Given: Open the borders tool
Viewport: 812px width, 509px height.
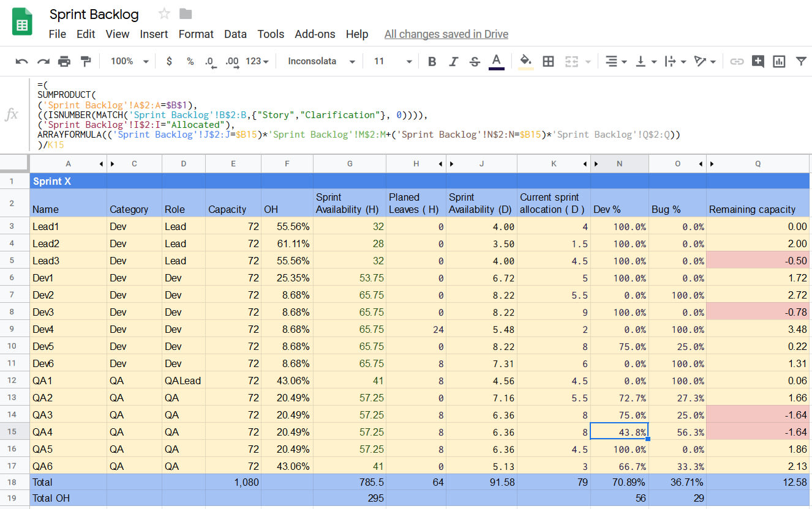Looking at the screenshot, I should coord(549,61).
